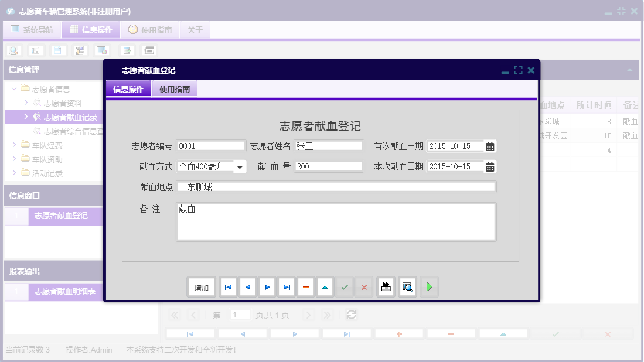Open the calendar for 本次献血日期
The height and width of the screenshot is (362, 644).
pos(491,166)
